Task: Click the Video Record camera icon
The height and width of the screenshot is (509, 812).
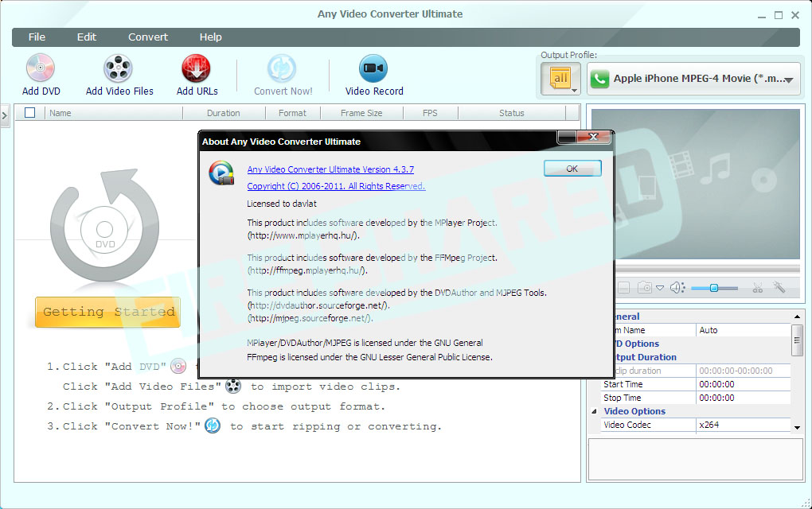Action: click(x=373, y=68)
